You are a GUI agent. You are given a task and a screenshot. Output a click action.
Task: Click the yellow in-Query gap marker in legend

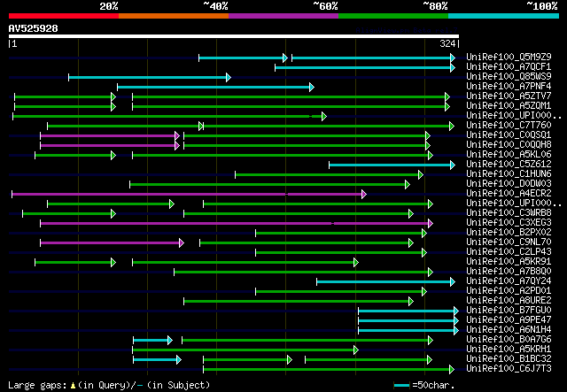[73, 386]
